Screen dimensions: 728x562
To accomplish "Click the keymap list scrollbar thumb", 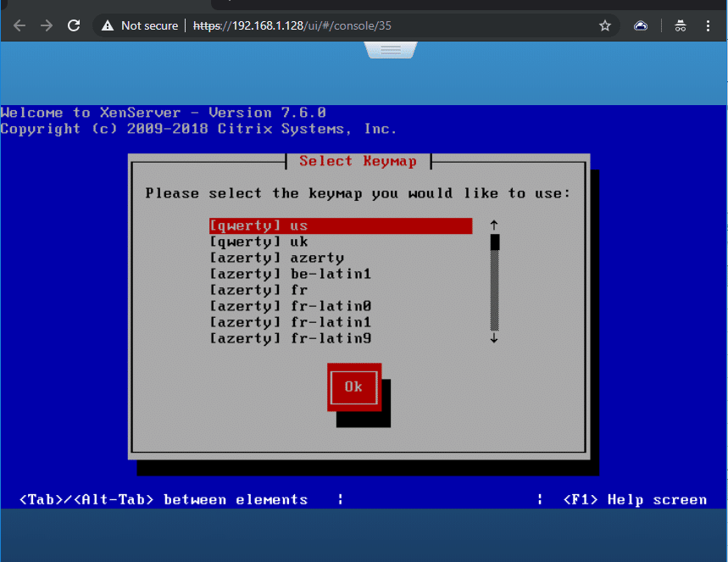I will tap(494, 242).
